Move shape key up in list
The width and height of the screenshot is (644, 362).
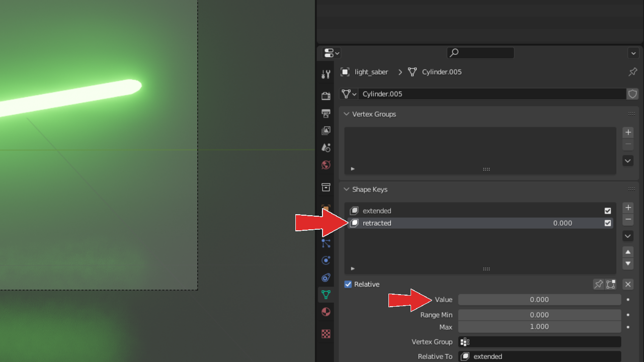coord(627,252)
